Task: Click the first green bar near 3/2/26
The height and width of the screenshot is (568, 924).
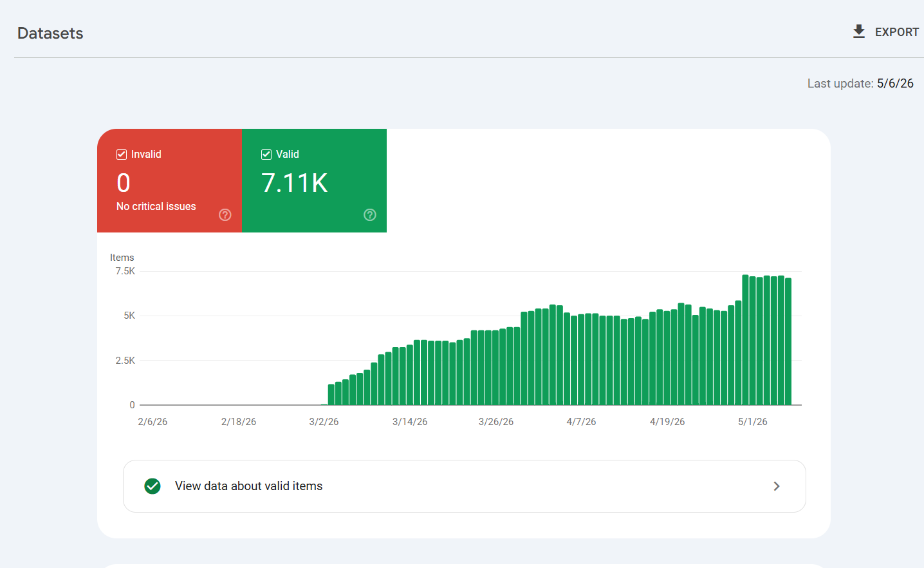Action: [331, 395]
